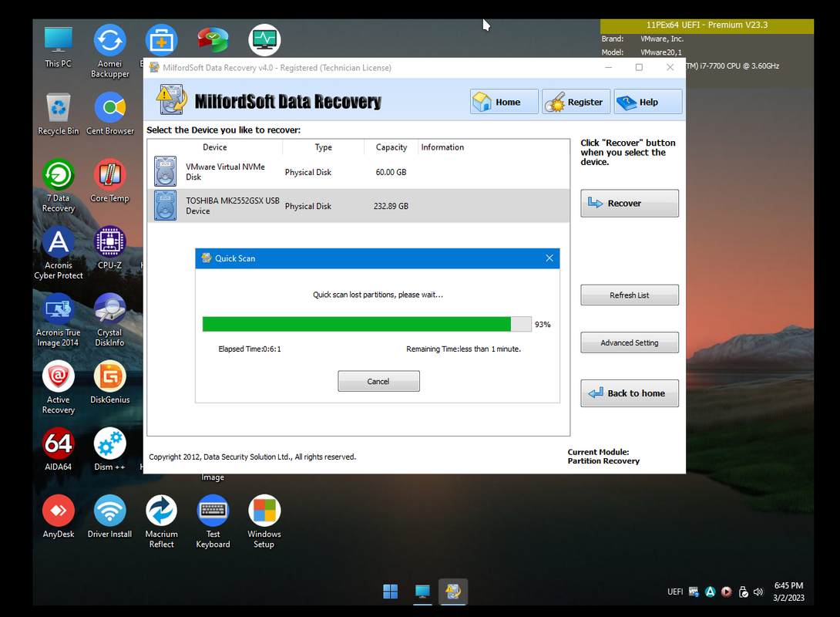This screenshot has height=617, width=840.
Task: Cancel the Quick Scan
Action: click(x=378, y=381)
